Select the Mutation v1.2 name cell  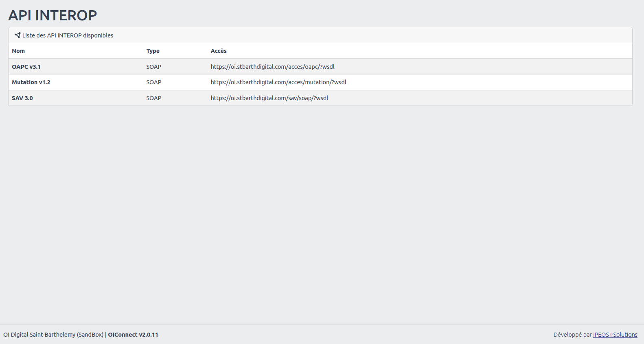tap(31, 82)
